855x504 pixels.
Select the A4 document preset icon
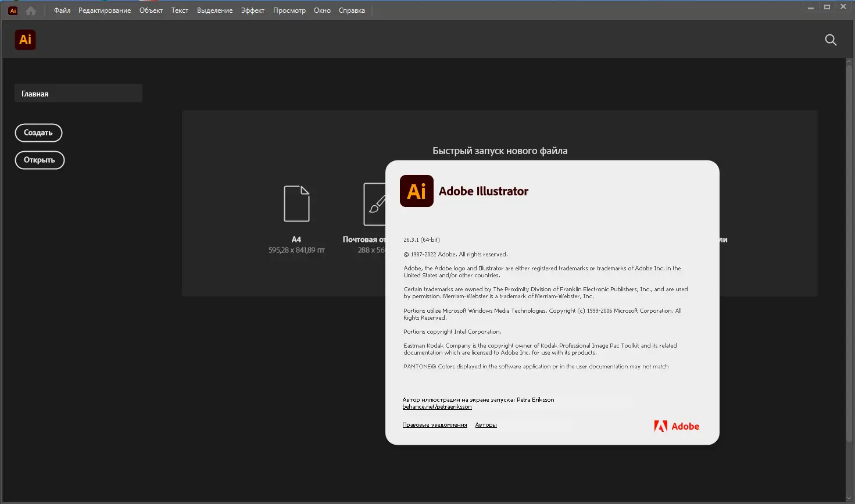click(297, 203)
